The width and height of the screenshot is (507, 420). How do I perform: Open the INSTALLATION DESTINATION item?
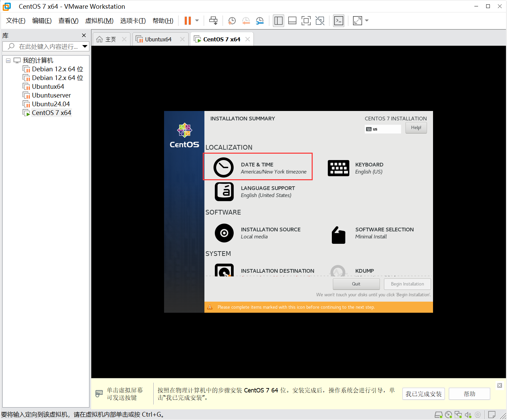pos(264,270)
